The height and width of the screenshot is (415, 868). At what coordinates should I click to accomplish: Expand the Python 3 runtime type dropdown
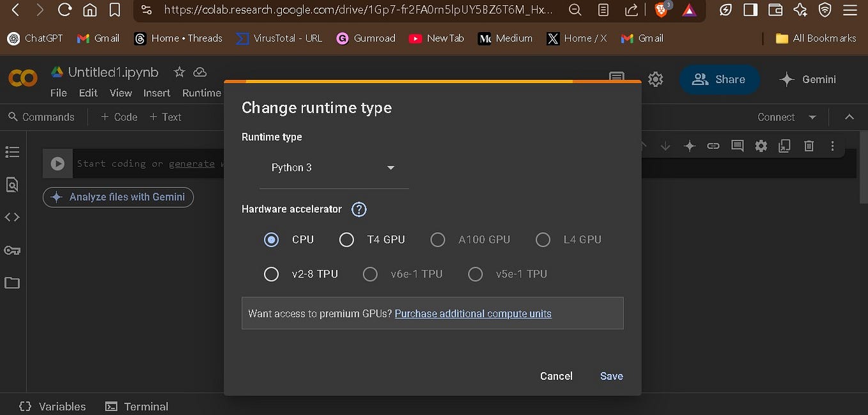click(x=334, y=168)
